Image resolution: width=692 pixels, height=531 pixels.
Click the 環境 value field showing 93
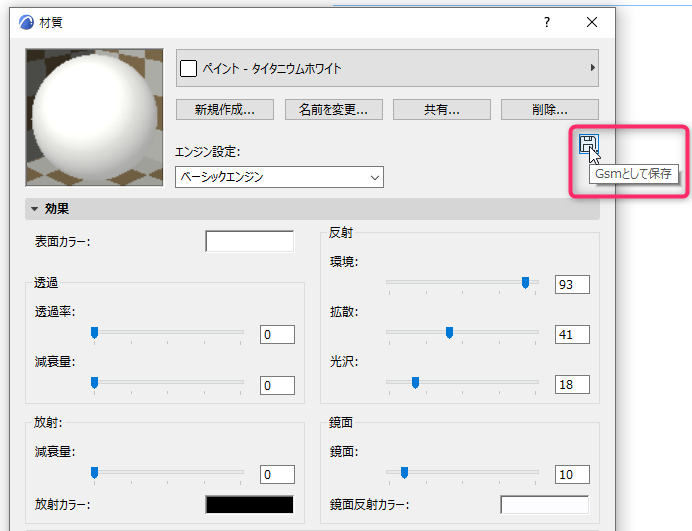572,285
